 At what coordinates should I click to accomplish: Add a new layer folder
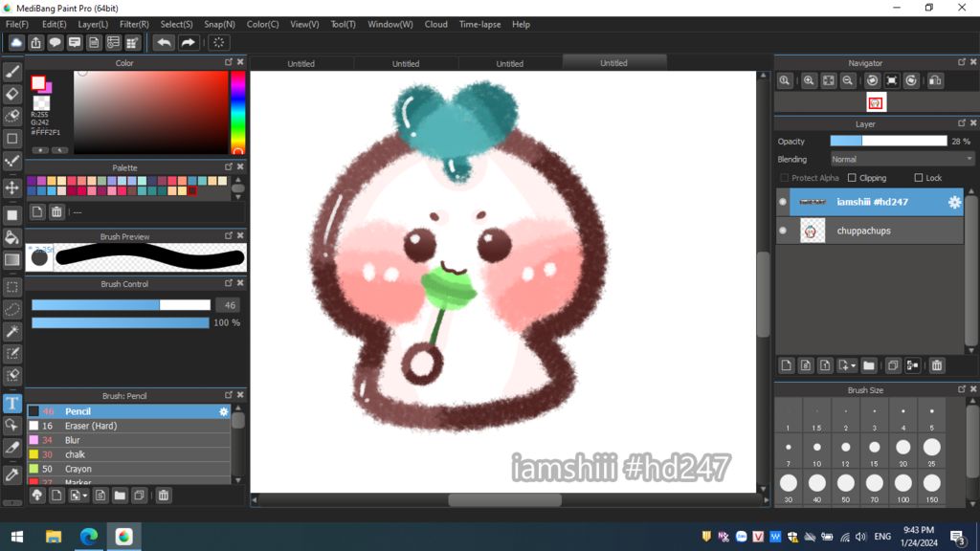coord(869,365)
